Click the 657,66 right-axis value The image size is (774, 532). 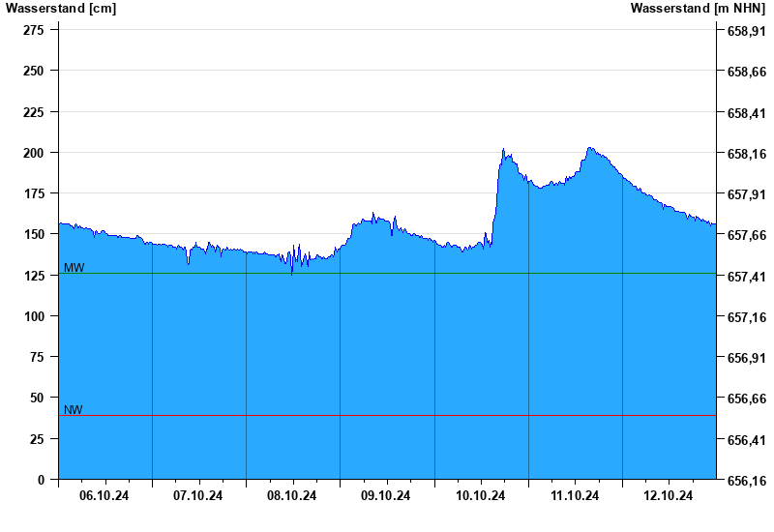[747, 235]
